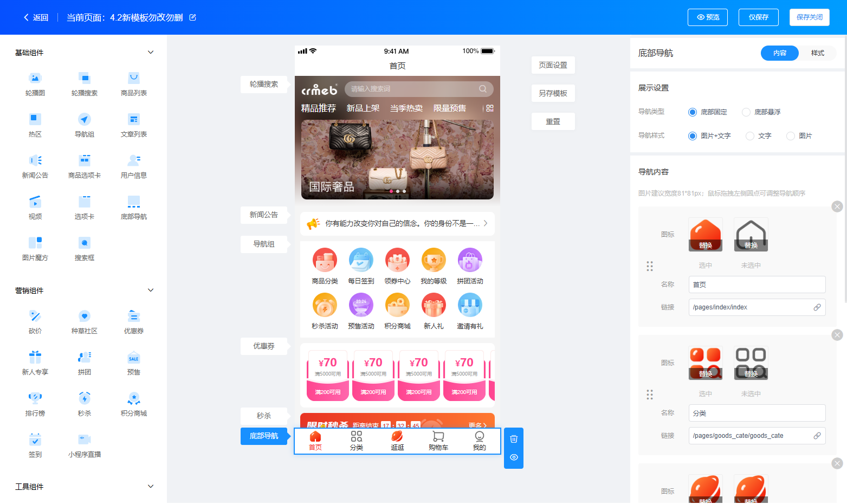Select 图片 only navigation style

(799, 136)
